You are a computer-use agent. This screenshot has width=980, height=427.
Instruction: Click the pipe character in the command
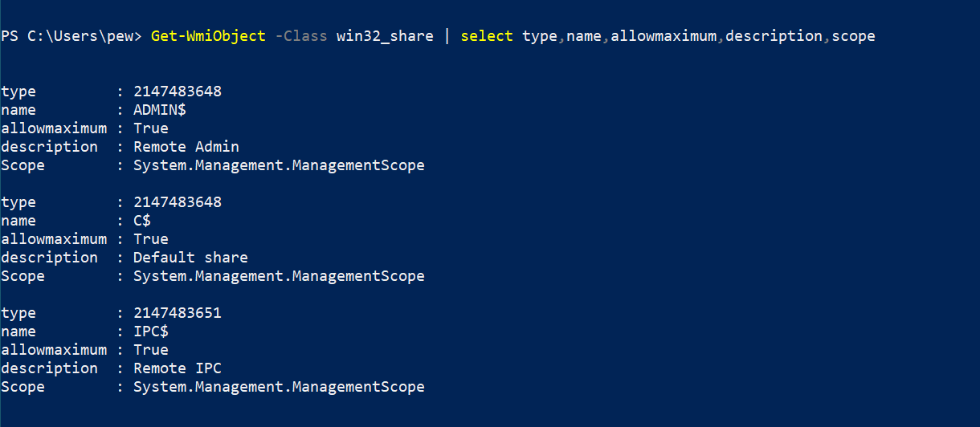447,36
